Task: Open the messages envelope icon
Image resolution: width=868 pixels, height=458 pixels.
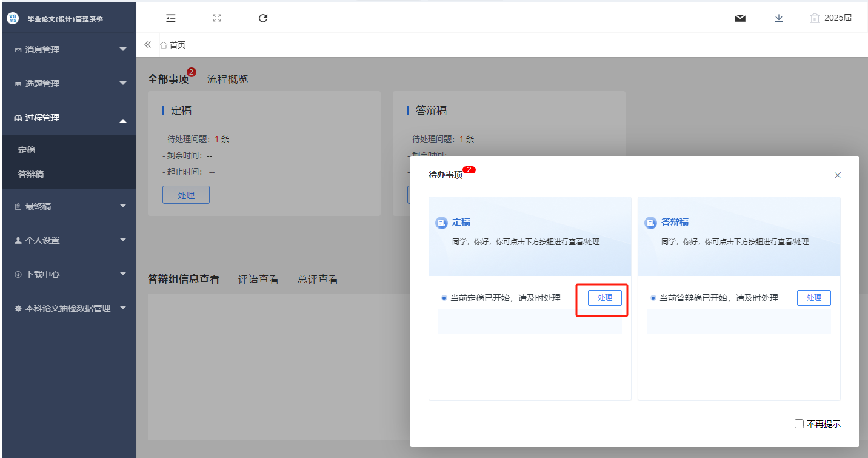Action: (740, 18)
